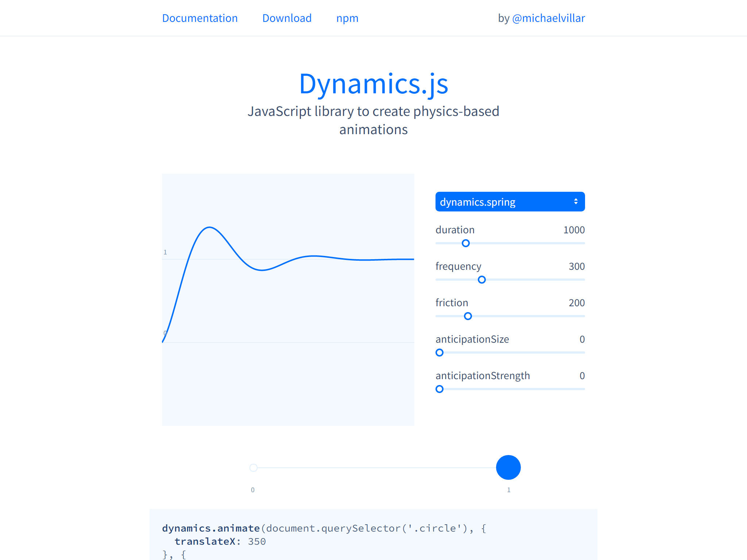This screenshot has width=747, height=560.
Task: Click the anticipationStrength label
Action: pyautogui.click(x=483, y=376)
